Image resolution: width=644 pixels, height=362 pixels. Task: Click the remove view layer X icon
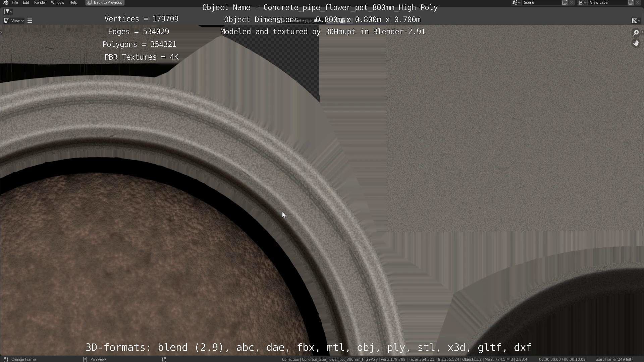[638, 3]
